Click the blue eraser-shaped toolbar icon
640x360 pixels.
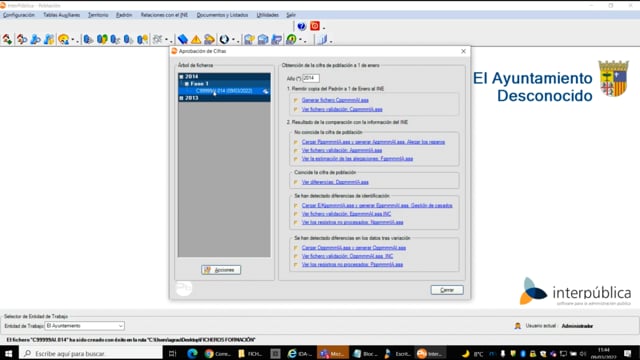pos(182,39)
